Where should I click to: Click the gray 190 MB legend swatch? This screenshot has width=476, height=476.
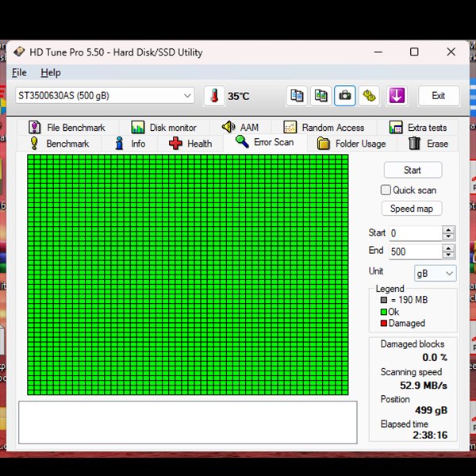click(x=384, y=300)
